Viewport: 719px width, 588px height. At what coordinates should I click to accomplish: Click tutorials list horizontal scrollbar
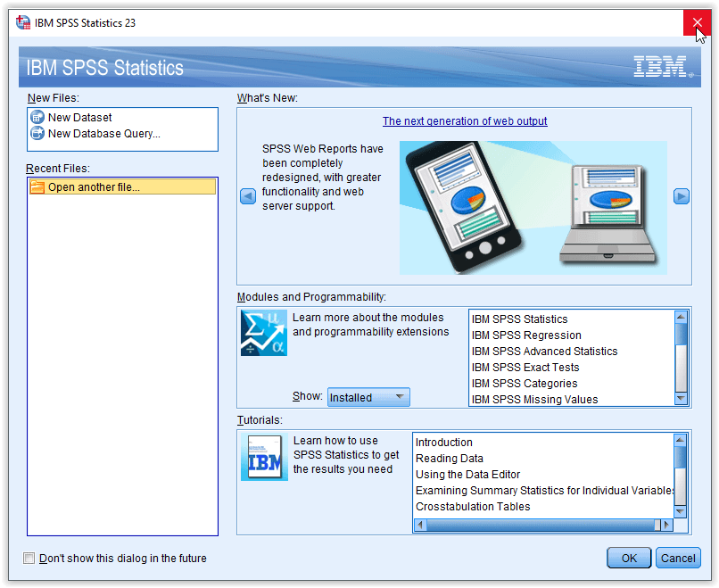point(535,525)
